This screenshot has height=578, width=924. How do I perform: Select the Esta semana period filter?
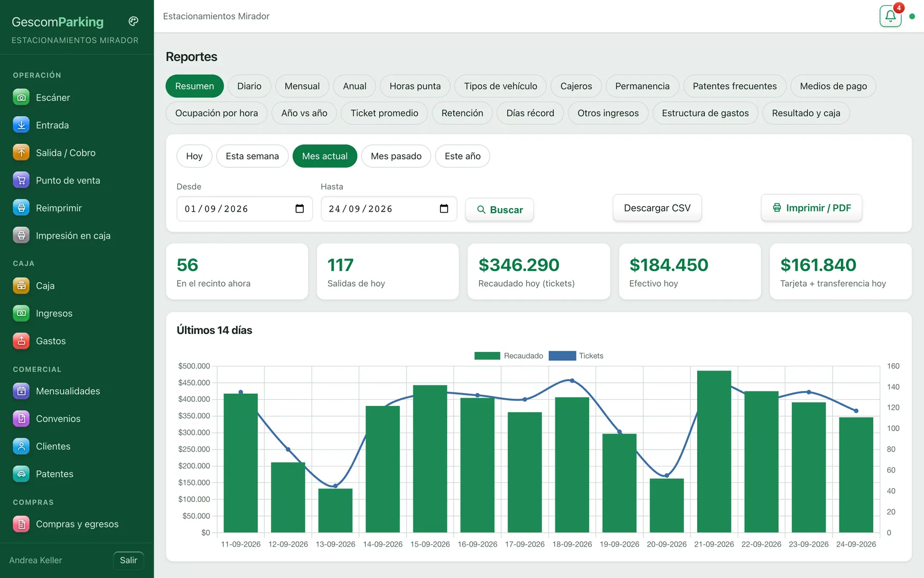[252, 156]
